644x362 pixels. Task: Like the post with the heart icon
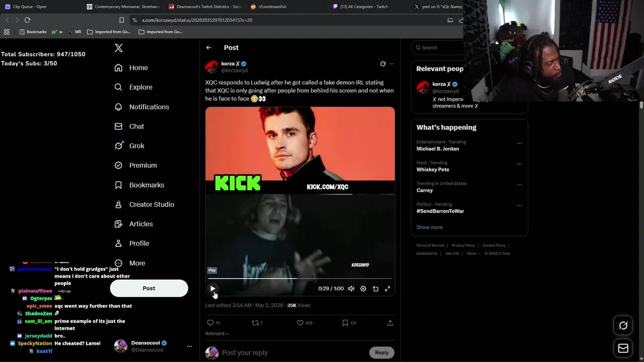click(305, 323)
